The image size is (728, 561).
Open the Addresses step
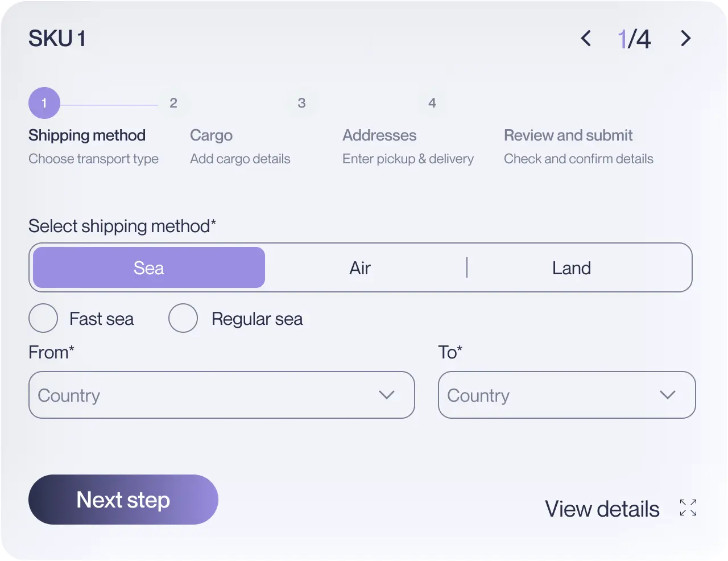click(x=379, y=135)
